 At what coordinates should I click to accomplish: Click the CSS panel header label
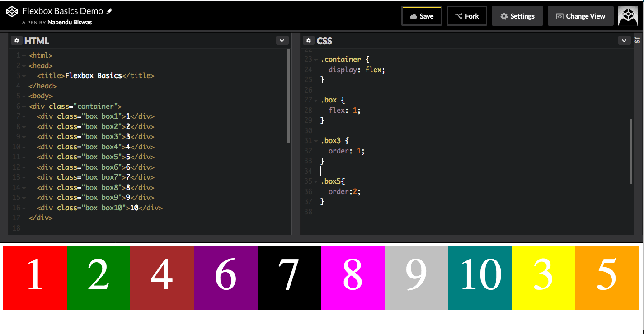point(324,41)
